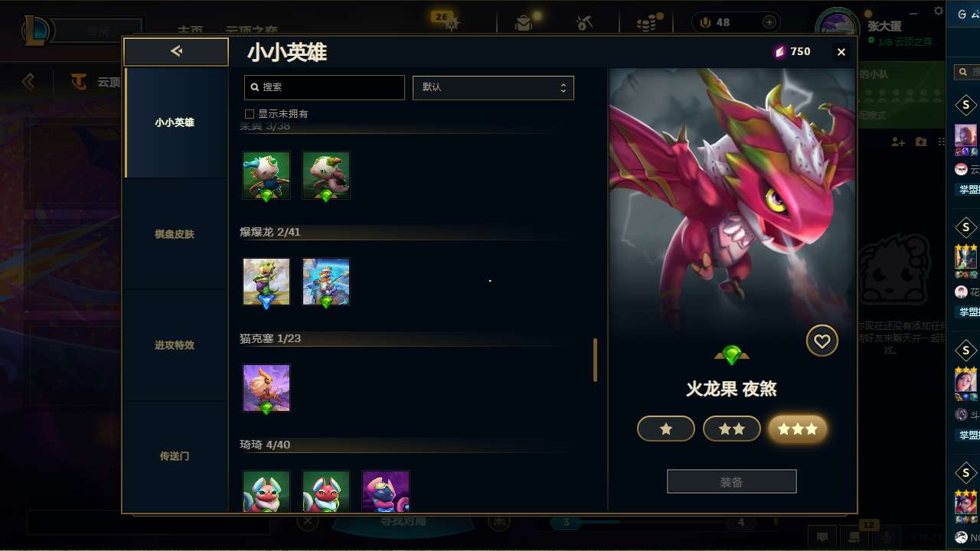The image size is (980, 551).
Task: Click the purple currency 750 icon
Action: click(779, 51)
